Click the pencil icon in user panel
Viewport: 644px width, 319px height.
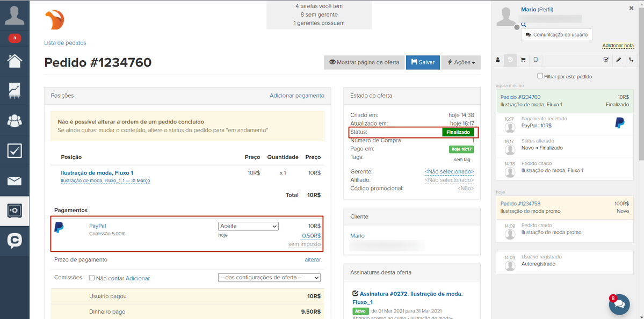coord(619,60)
